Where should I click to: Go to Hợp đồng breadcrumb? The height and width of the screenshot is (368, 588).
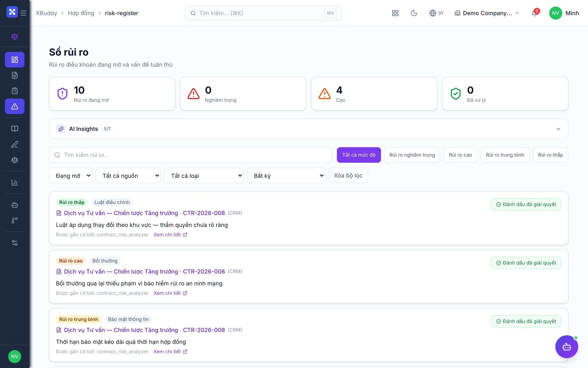(x=81, y=13)
